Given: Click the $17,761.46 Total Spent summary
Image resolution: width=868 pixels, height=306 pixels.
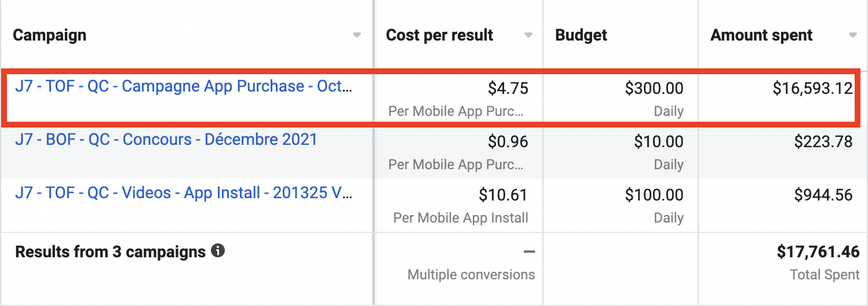Looking at the screenshot, I should pyautogui.click(x=818, y=252).
